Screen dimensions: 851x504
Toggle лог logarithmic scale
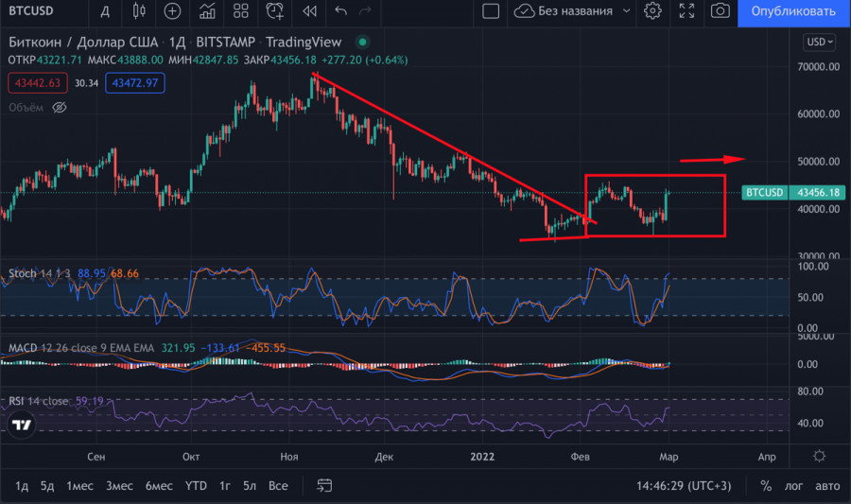click(x=793, y=485)
